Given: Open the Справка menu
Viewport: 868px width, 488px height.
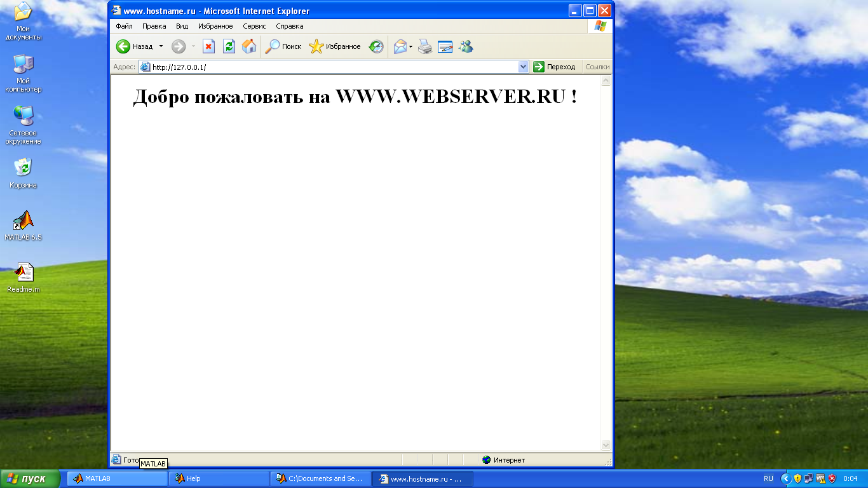Looking at the screenshot, I should pos(289,26).
